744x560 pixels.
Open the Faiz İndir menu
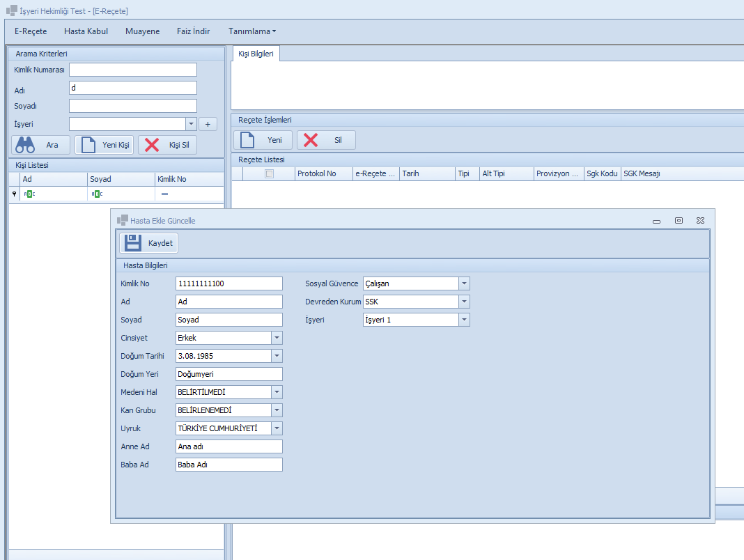tap(193, 31)
